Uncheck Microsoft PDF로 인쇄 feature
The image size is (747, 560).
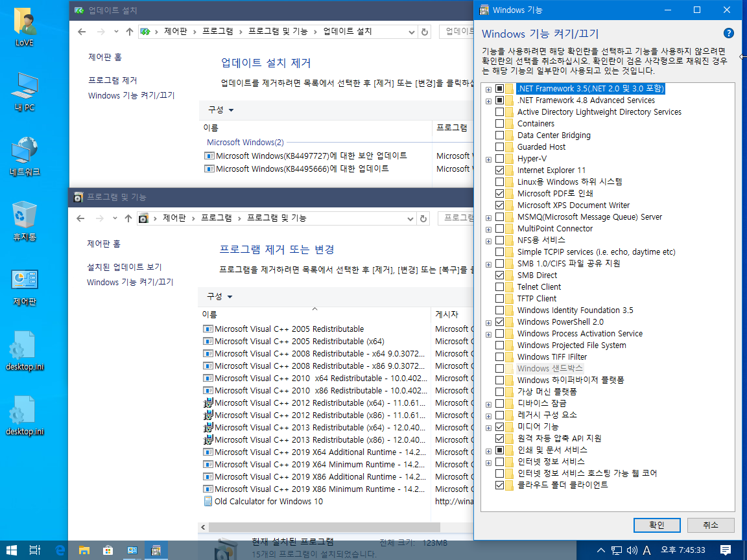pos(499,193)
